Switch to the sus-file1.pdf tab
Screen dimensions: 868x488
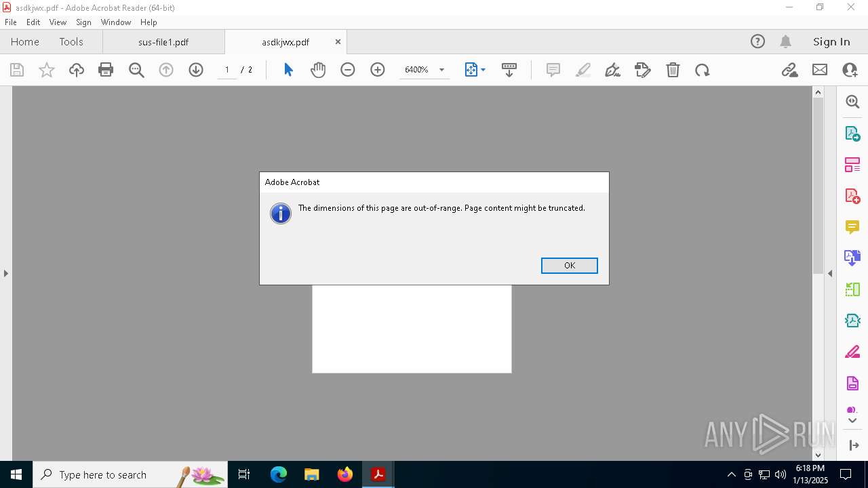pyautogui.click(x=163, y=42)
